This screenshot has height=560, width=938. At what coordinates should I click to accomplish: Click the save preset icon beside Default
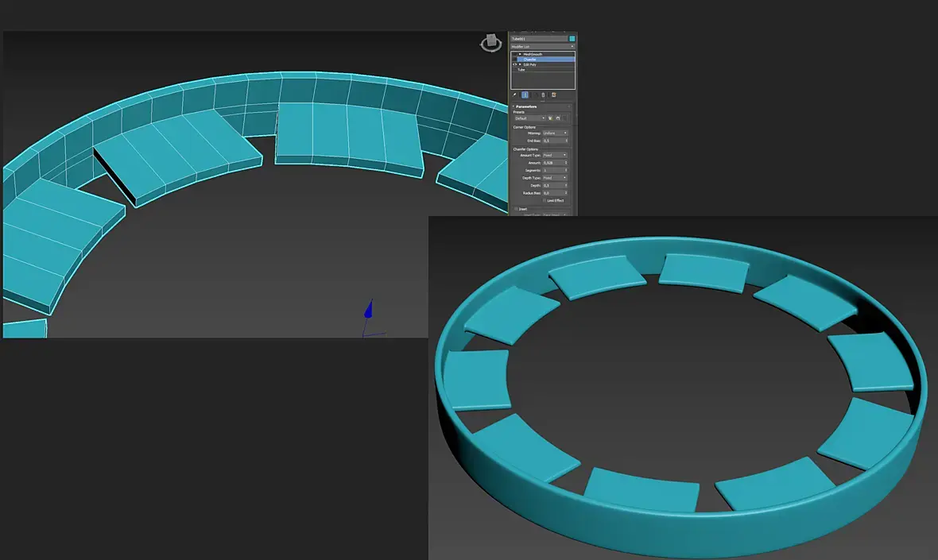[550, 118]
